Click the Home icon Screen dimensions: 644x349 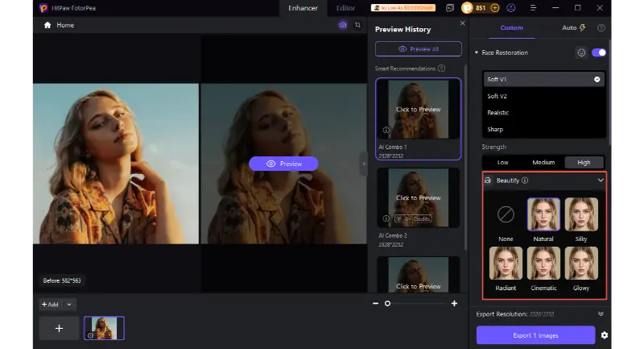(x=47, y=25)
